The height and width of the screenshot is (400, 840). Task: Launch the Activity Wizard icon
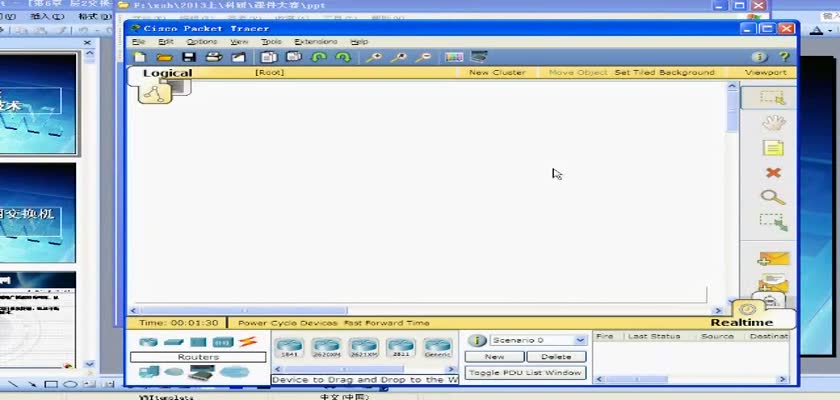[238, 57]
